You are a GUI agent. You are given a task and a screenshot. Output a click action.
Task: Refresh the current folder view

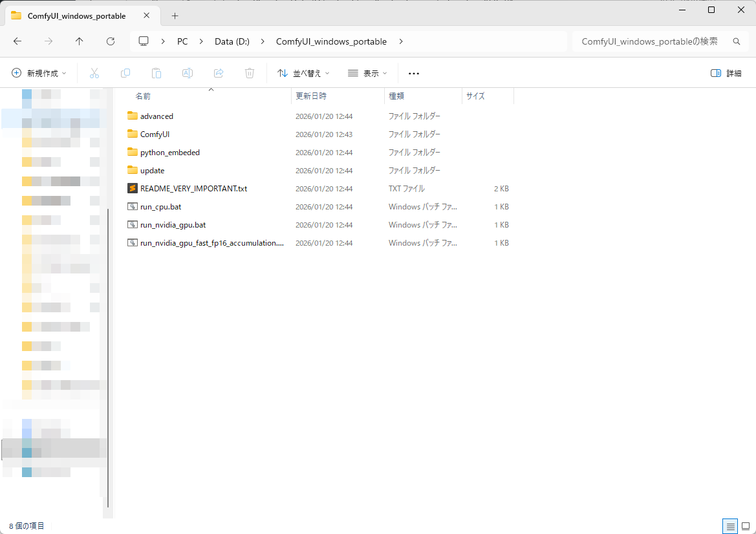tap(111, 41)
